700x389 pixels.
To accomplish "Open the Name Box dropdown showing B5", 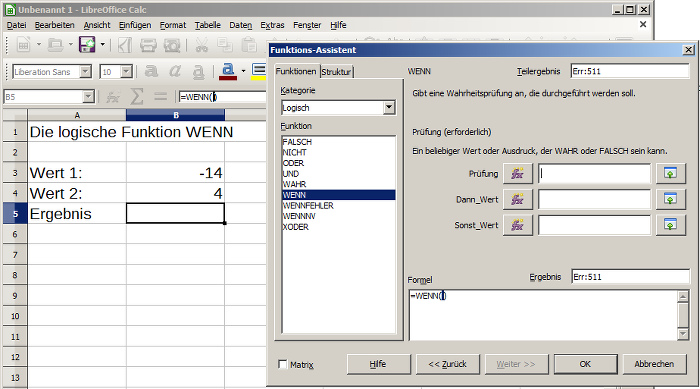I will coord(88,96).
